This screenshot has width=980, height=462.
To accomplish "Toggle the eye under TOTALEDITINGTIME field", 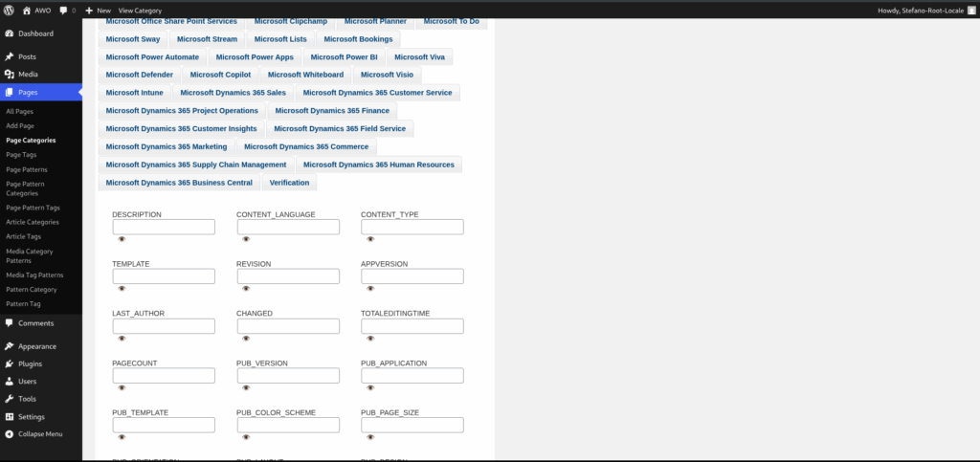I will [370, 339].
